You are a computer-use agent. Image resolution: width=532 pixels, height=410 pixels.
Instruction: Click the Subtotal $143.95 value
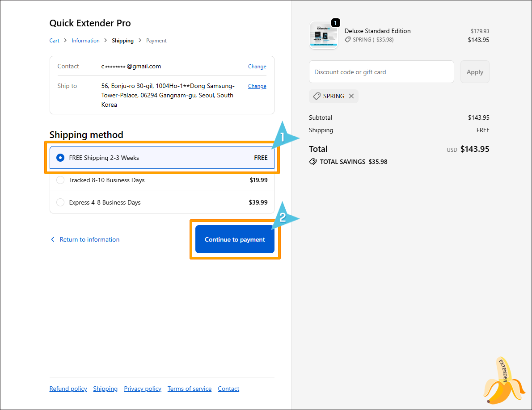click(478, 117)
